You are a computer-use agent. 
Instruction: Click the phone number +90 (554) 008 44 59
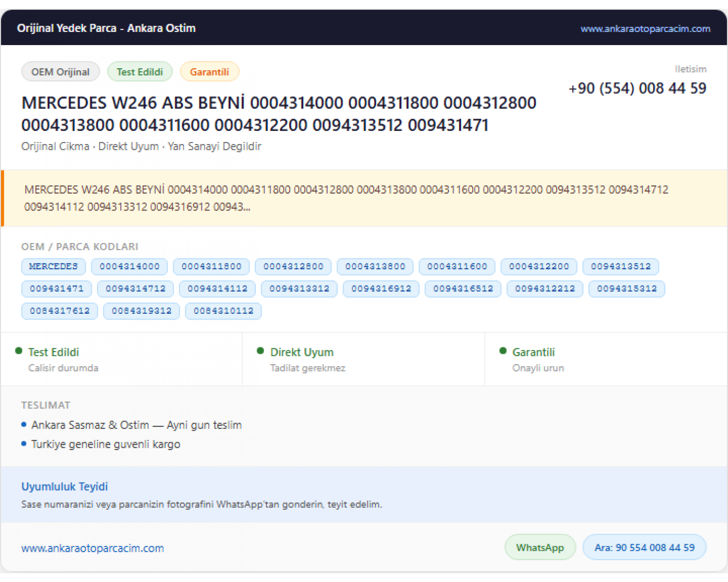pos(637,88)
